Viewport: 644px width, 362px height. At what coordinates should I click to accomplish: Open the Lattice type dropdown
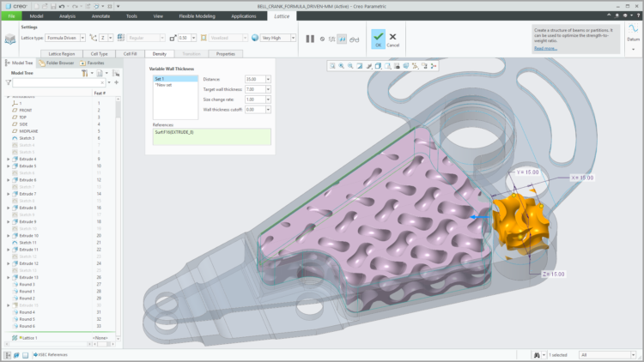[83, 38]
